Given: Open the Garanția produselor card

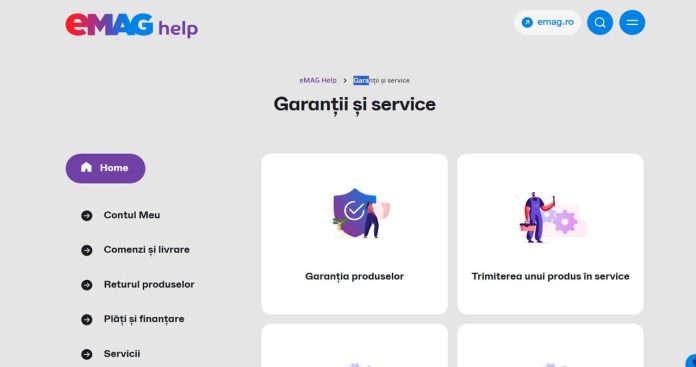Looking at the screenshot, I should 354,234.
